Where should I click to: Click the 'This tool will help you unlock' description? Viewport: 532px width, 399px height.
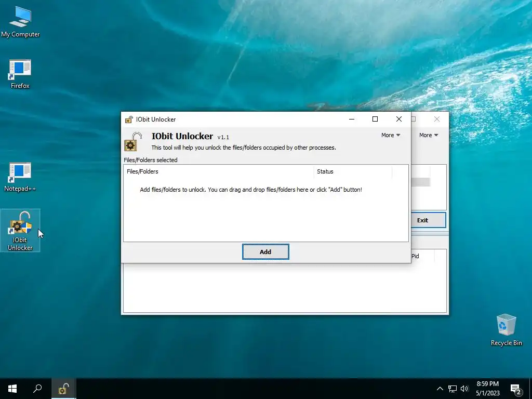244,148
